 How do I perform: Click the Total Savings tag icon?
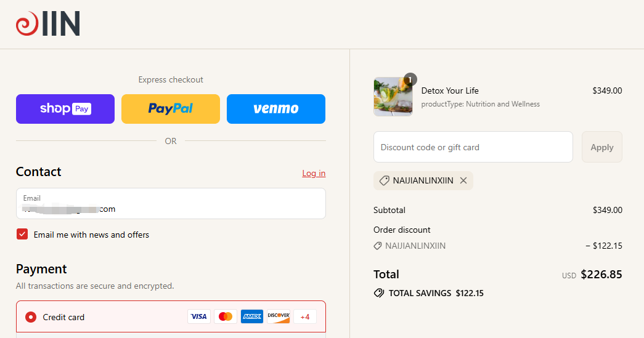379,293
